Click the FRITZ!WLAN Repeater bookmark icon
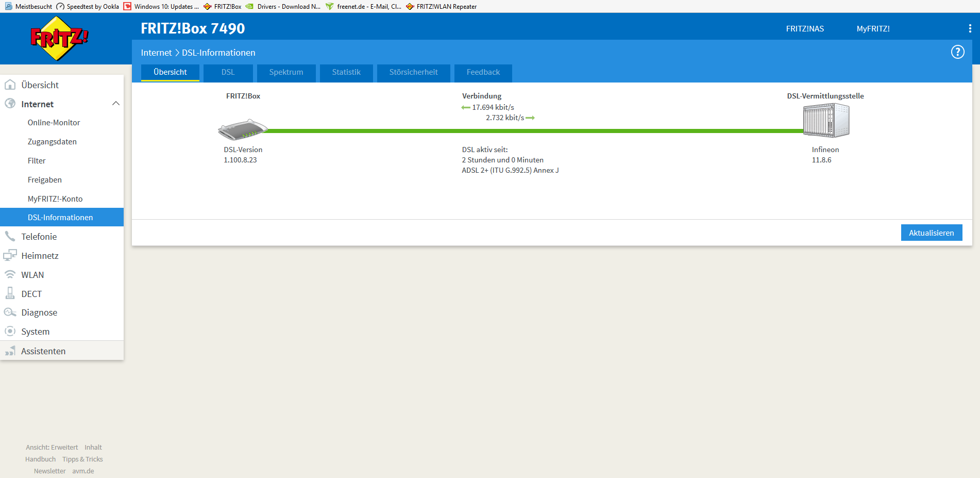This screenshot has height=478, width=980. click(410, 6)
